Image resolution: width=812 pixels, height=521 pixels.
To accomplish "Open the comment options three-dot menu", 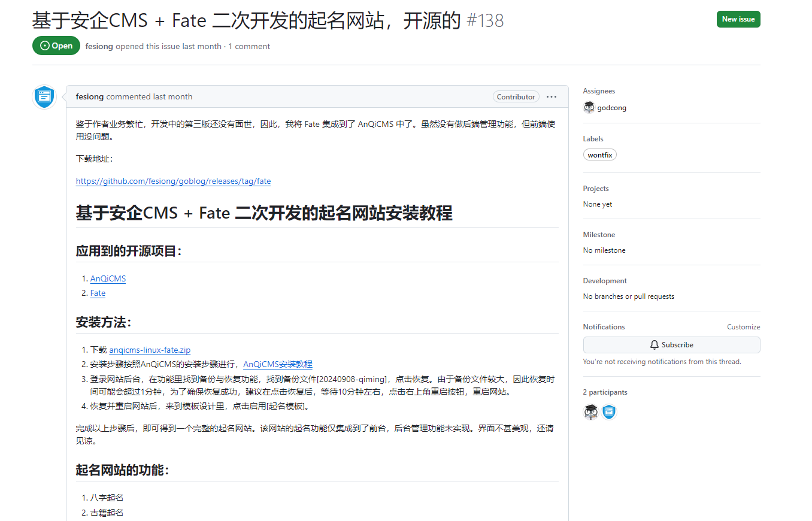I will click(552, 97).
